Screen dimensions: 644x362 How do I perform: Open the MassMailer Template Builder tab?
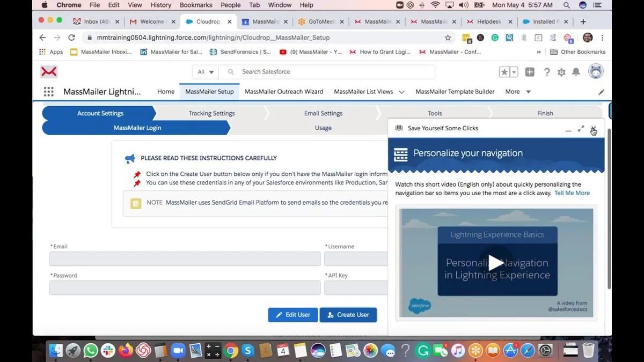(x=455, y=92)
